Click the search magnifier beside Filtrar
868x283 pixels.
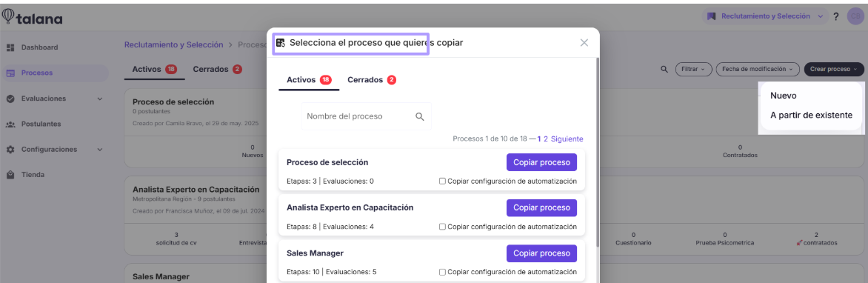[664, 69]
